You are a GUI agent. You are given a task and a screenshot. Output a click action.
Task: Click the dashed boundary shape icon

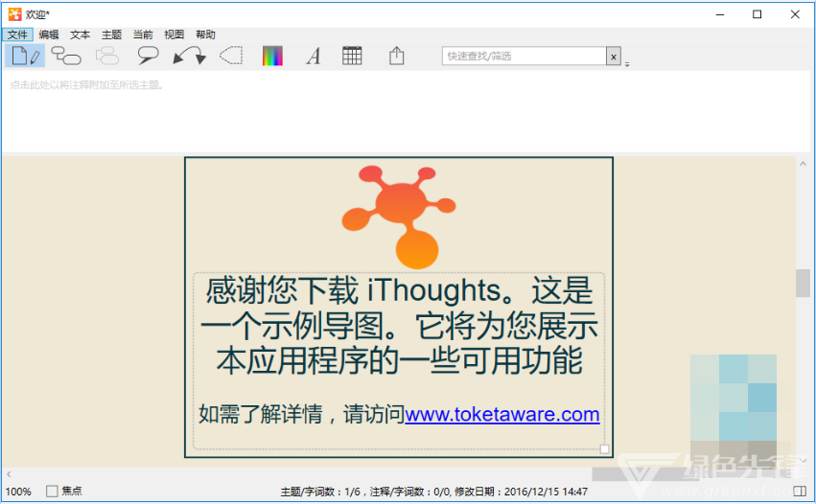(x=231, y=56)
